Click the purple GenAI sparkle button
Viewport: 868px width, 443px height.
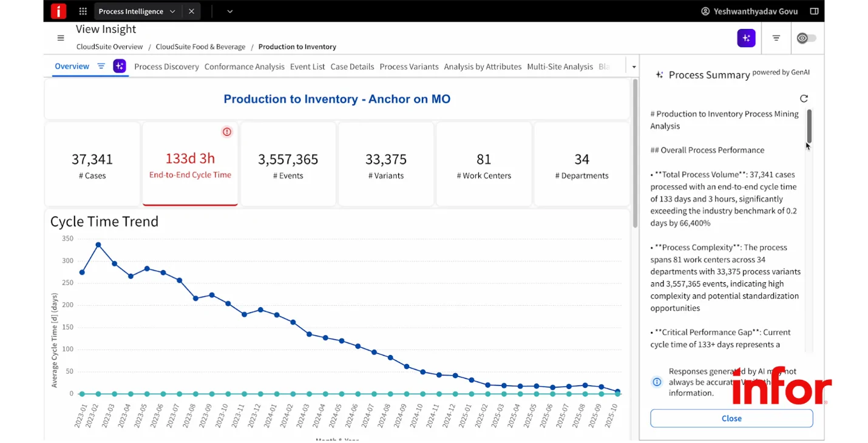coord(746,38)
